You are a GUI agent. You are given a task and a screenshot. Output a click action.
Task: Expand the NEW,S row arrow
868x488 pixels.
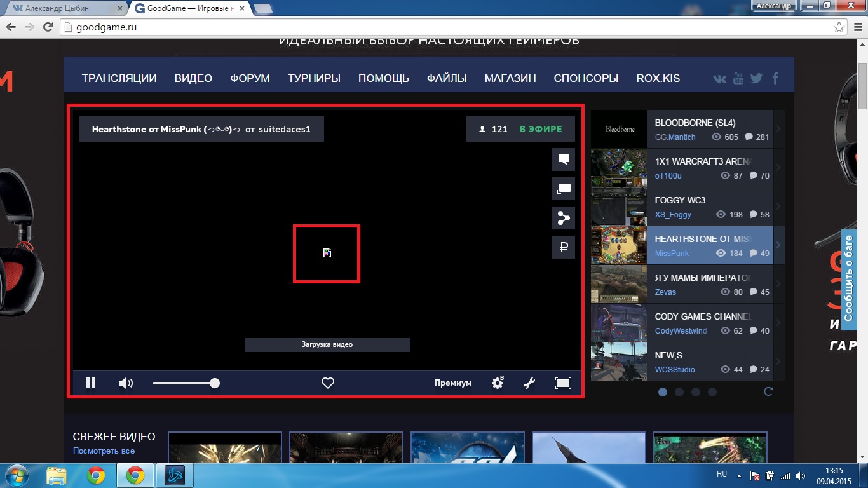click(x=779, y=362)
